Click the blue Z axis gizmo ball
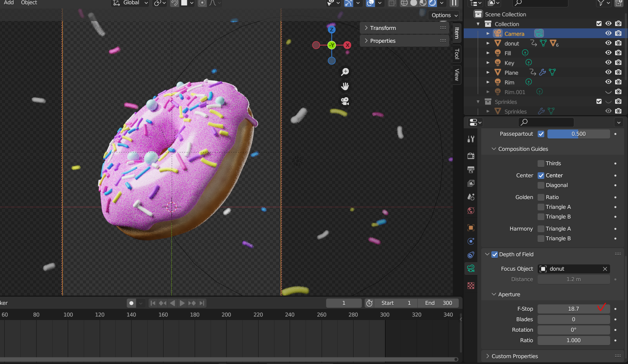The width and height of the screenshot is (628, 364). [x=332, y=30]
